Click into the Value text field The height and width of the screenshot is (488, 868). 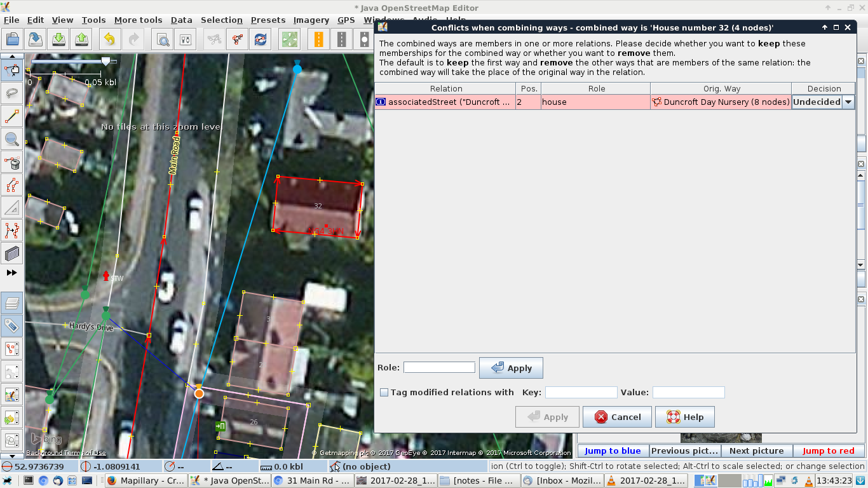688,392
